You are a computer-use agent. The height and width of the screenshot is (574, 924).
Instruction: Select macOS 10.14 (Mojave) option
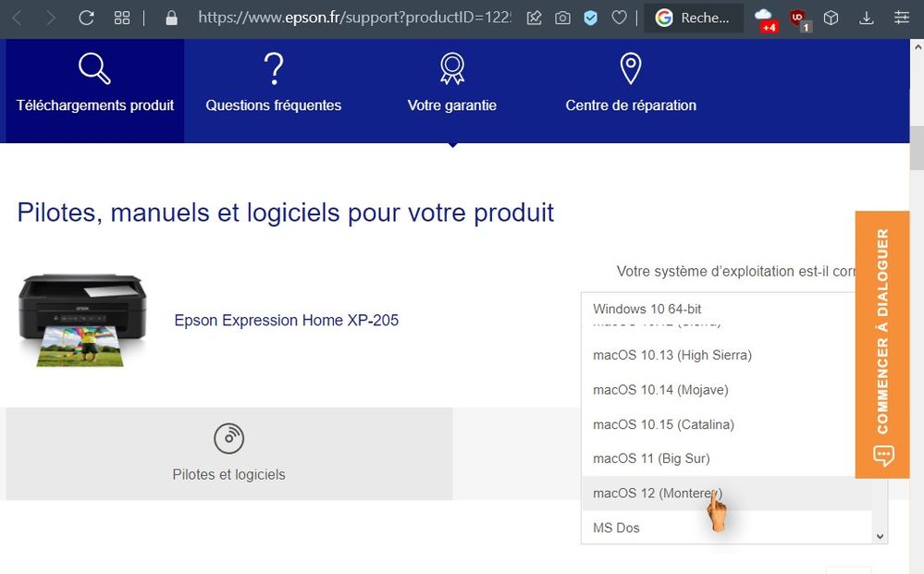(660, 390)
